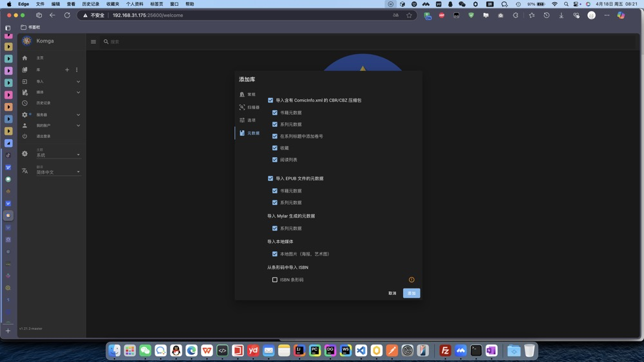Viewport: 644px width, 362px height.
Task: Open the Komga home (主页) page
Action: [40, 58]
